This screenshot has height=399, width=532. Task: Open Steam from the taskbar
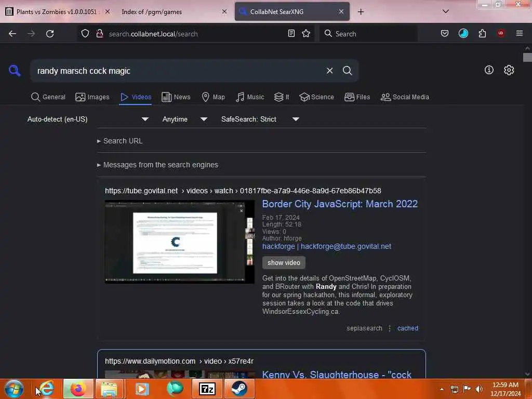coord(239,389)
